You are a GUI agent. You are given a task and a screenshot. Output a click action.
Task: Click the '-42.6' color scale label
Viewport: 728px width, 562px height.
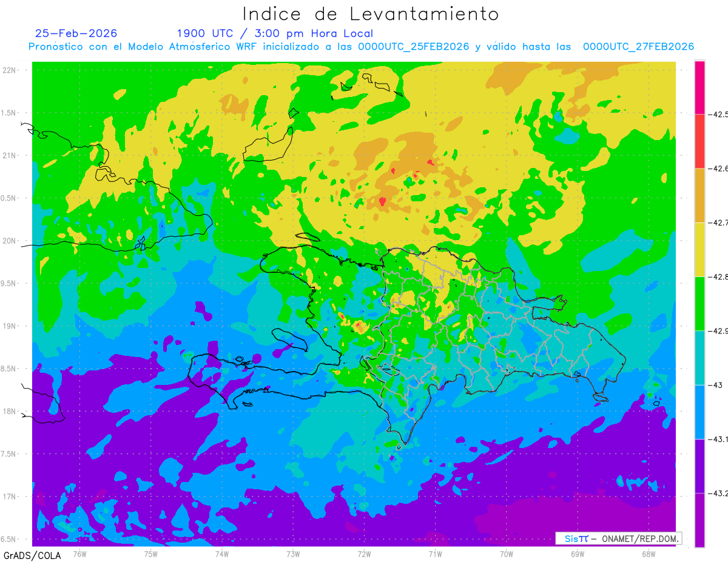pos(718,168)
